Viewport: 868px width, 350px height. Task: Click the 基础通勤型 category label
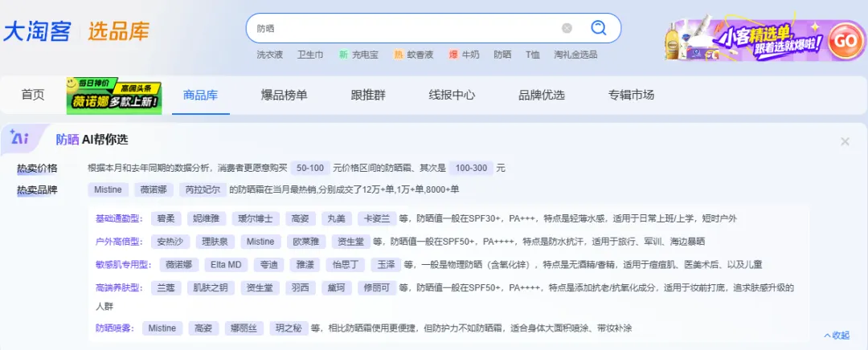[120, 218]
